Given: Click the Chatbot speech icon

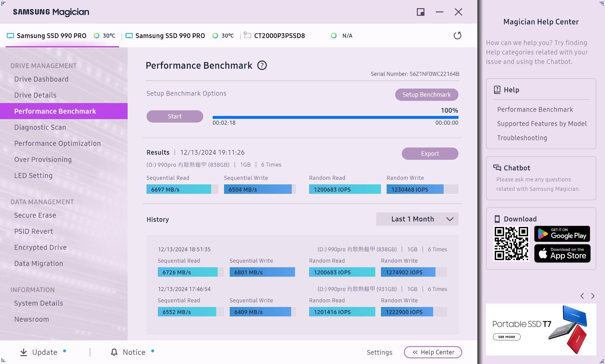Looking at the screenshot, I should coord(497,168).
